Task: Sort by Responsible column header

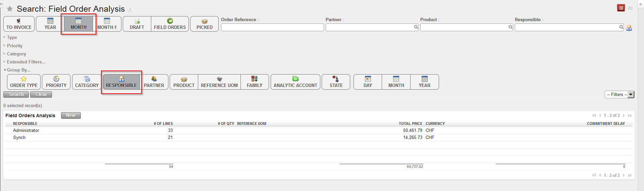Action: 25,124
